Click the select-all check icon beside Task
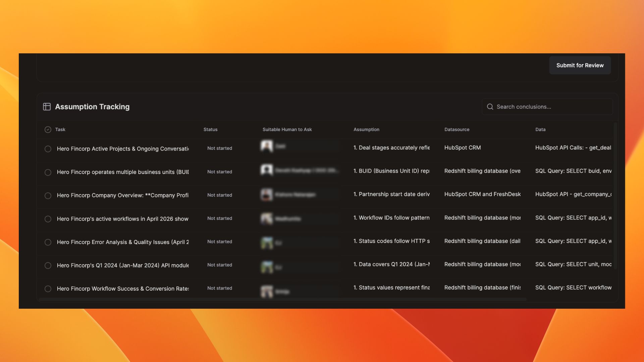Viewport: 644px width, 362px height. 48,130
